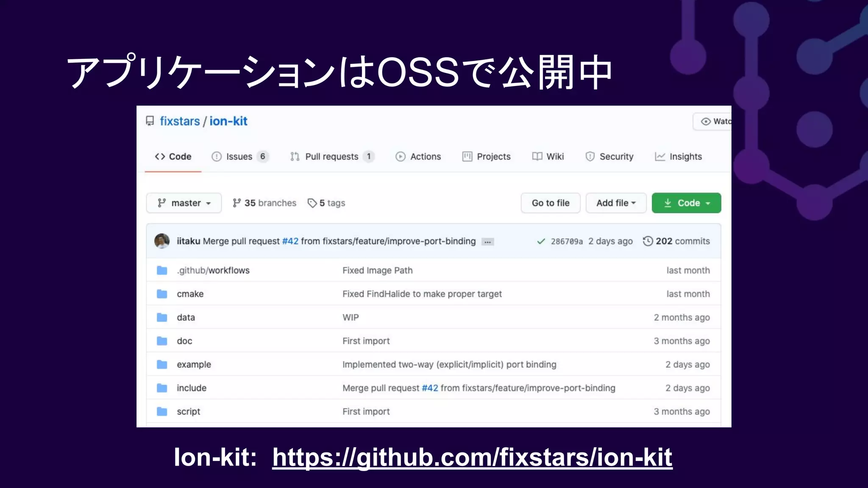
Task: Open the script folder
Action: click(189, 411)
